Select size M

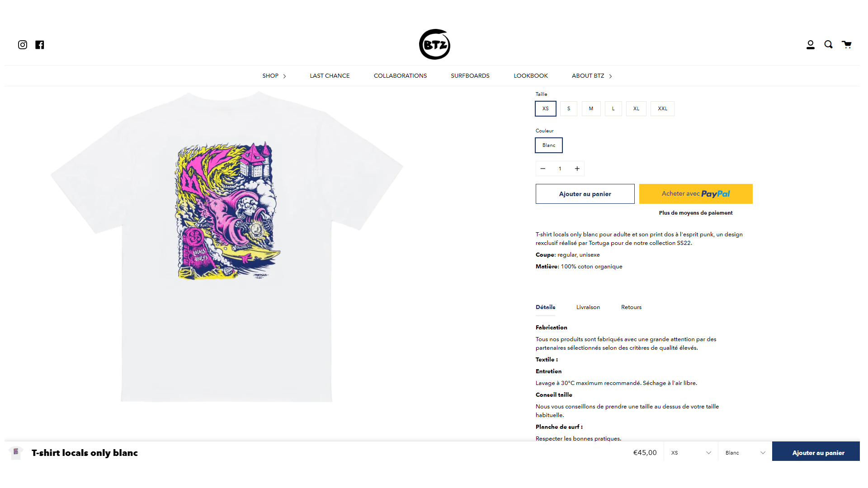click(591, 108)
